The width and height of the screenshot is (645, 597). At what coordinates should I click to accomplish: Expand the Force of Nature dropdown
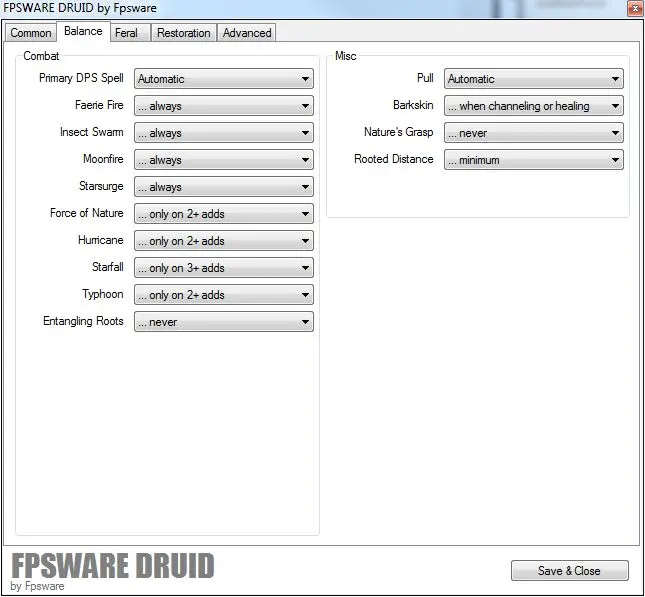point(223,214)
